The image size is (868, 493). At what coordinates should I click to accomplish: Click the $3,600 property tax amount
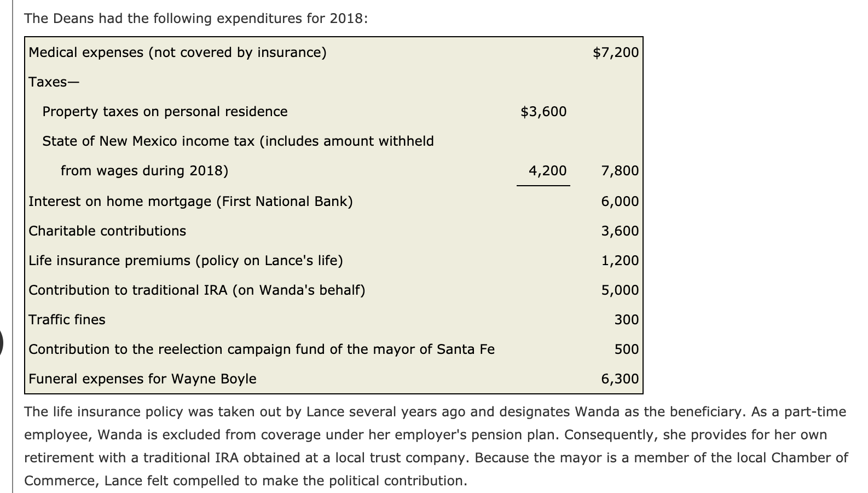(543, 112)
